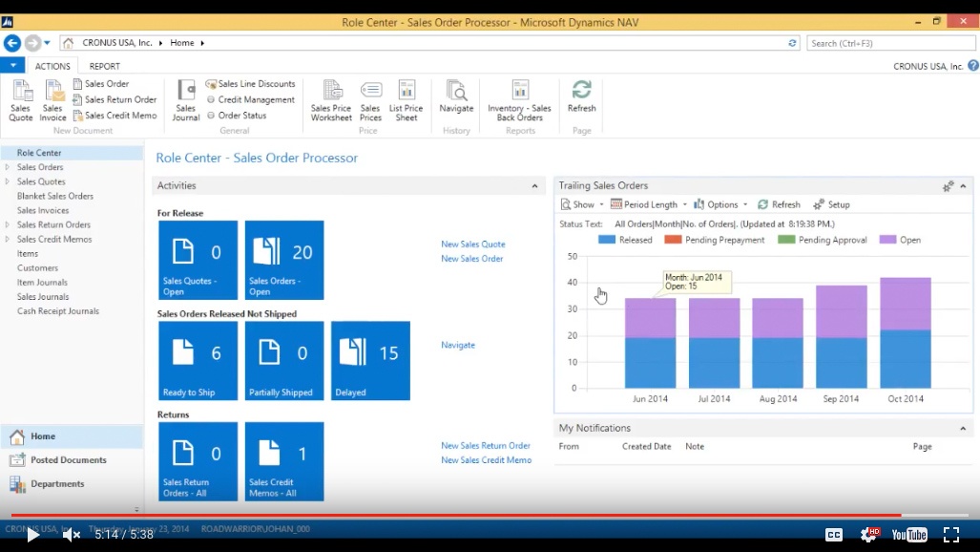Collapse the Activities part
Screen dimensions: 980x552
click(x=534, y=186)
